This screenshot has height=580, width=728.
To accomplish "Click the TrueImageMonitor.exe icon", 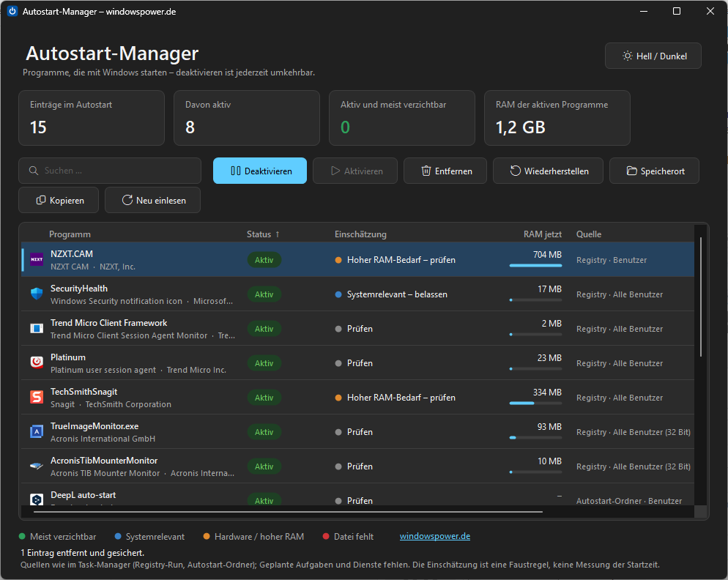I will point(37,432).
